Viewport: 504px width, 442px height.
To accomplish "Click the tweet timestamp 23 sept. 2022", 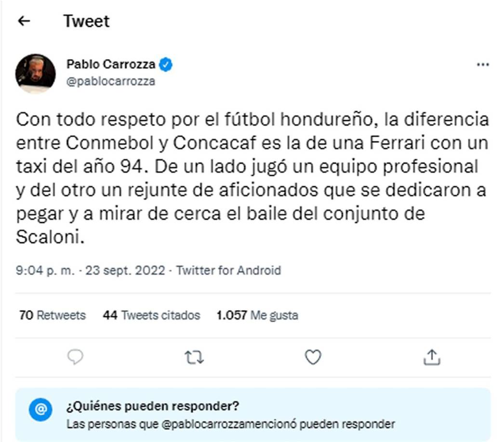I will pyautogui.click(x=123, y=270).
